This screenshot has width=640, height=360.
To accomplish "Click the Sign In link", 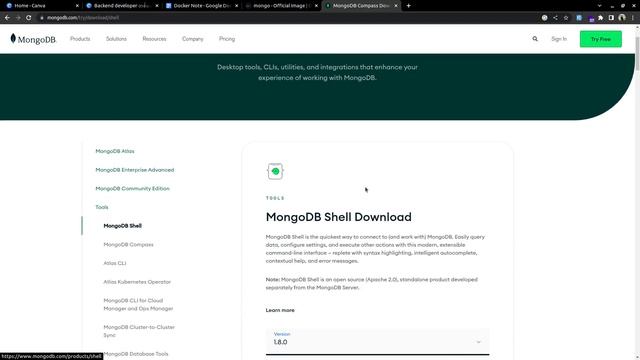I will coord(559,39).
